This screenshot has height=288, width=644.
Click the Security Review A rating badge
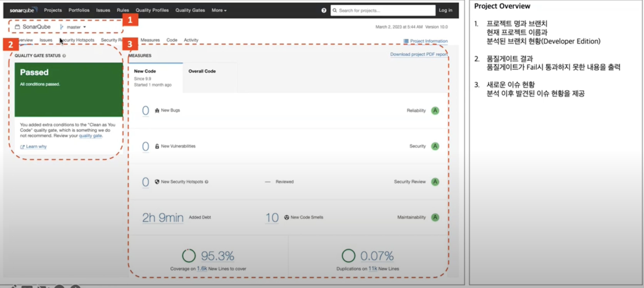click(x=435, y=182)
